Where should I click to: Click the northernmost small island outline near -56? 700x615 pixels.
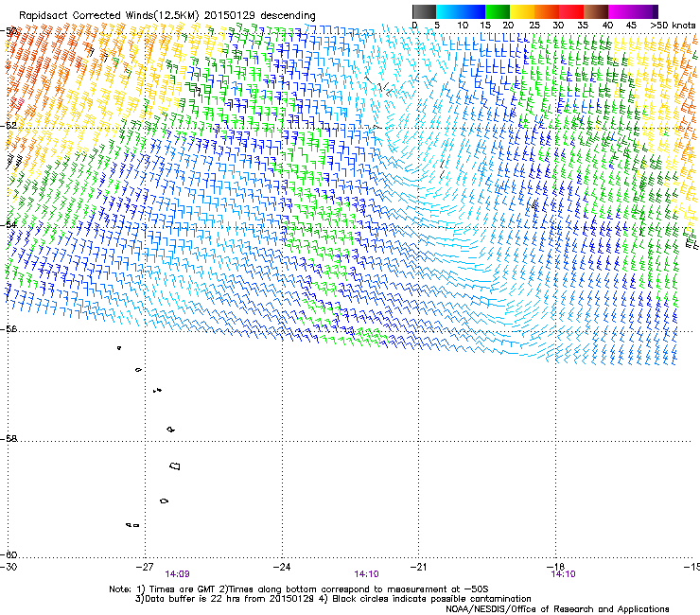coord(119,348)
